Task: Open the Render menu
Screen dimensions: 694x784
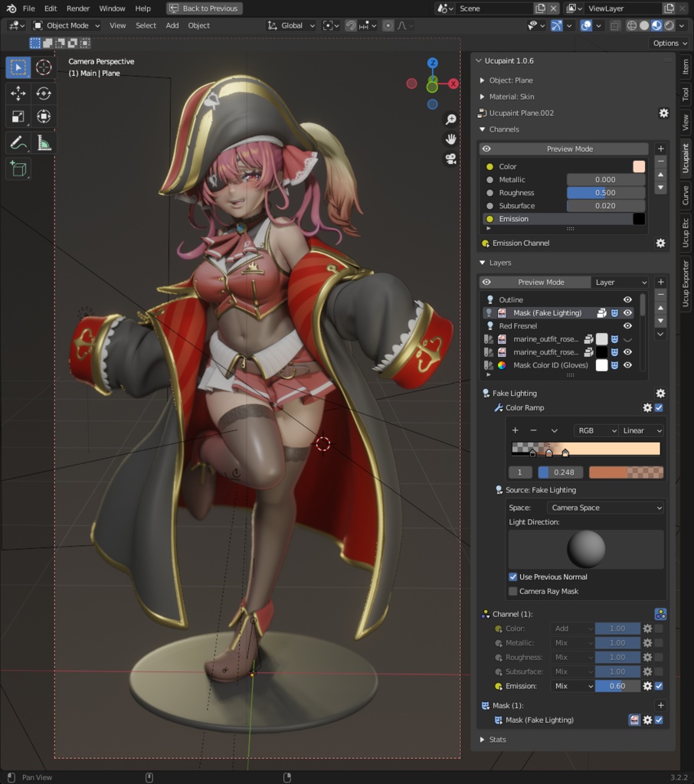Action: [x=77, y=8]
